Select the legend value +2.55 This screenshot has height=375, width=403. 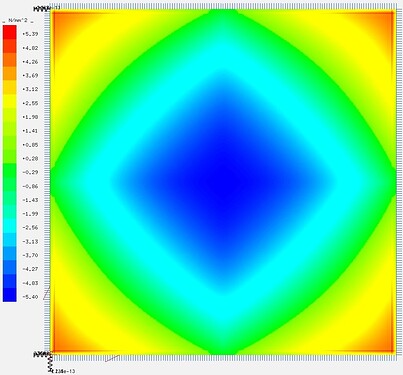(30, 103)
